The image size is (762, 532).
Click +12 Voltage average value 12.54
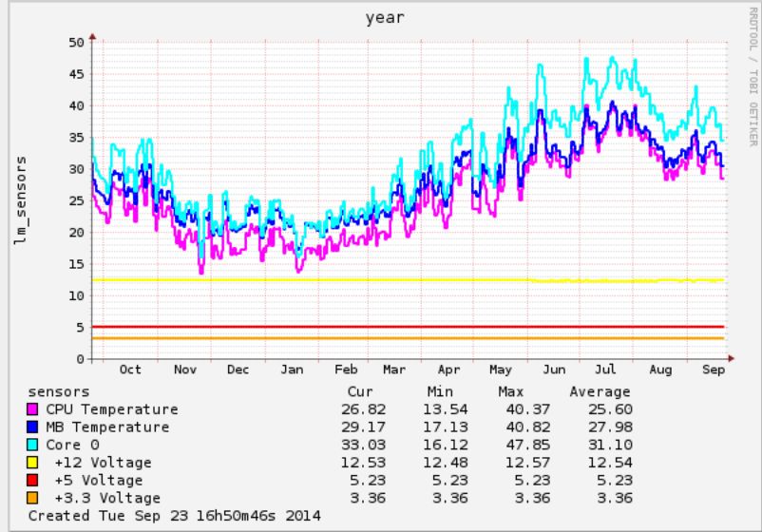pos(610,463)
